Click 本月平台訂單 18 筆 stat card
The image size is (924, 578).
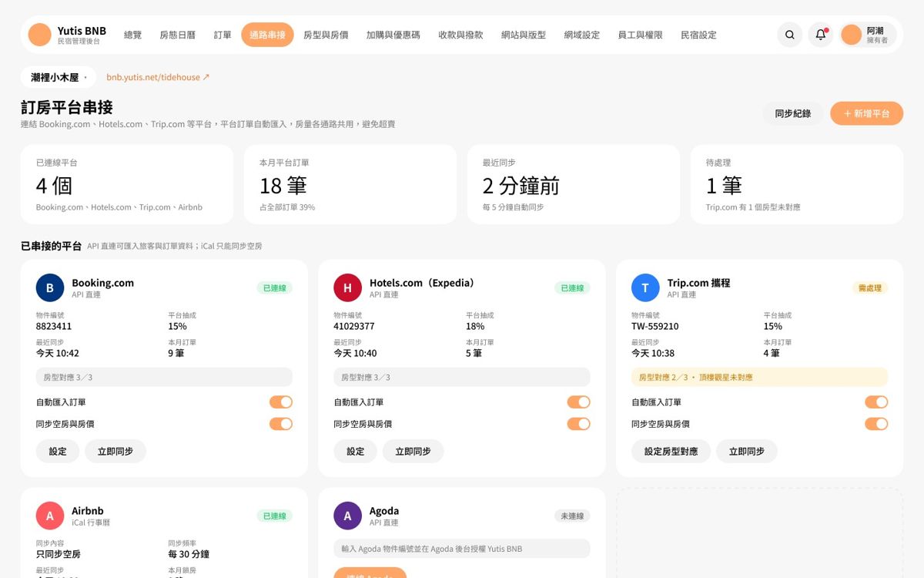pos(350,184)
